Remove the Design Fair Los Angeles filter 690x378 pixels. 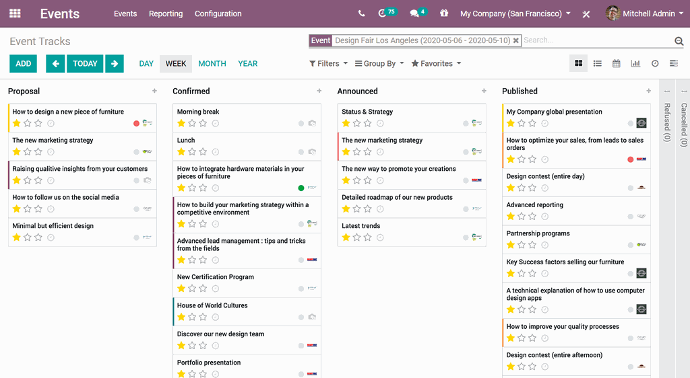(516, 40)
